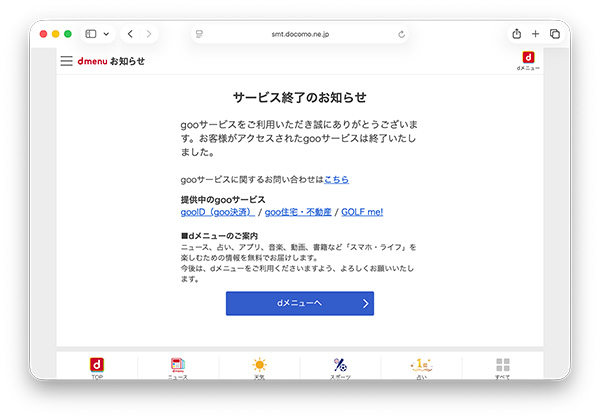600x419 pixels.
Task: Open the 占い fortune icon
Action: pyautogui.click(x=421, y=367)
